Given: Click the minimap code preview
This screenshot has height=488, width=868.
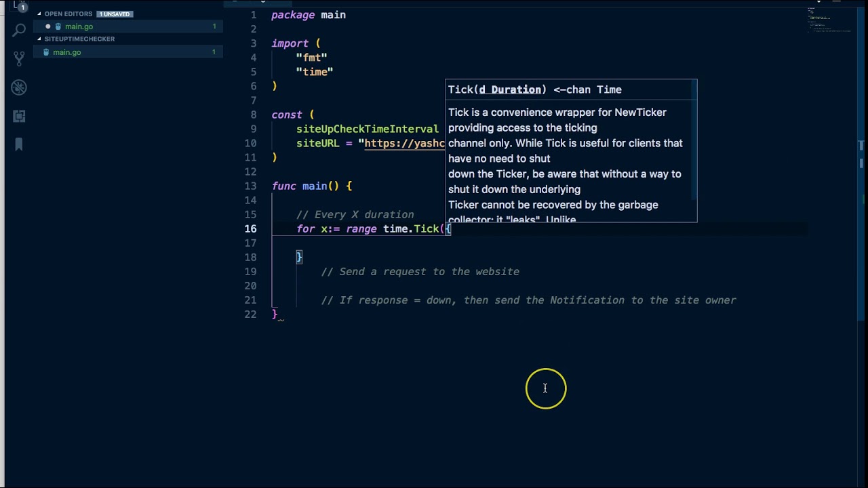Looking at the screenshot, I should 829,22.
